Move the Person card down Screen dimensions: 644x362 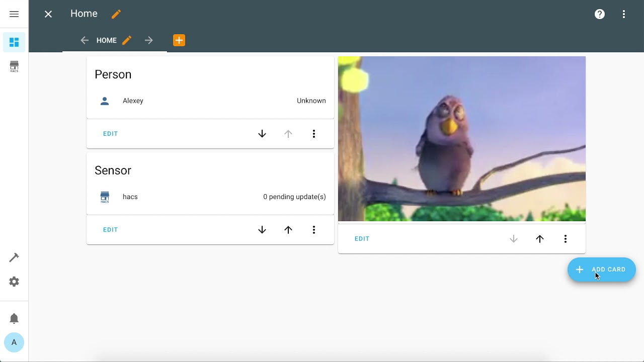(262, 134)
